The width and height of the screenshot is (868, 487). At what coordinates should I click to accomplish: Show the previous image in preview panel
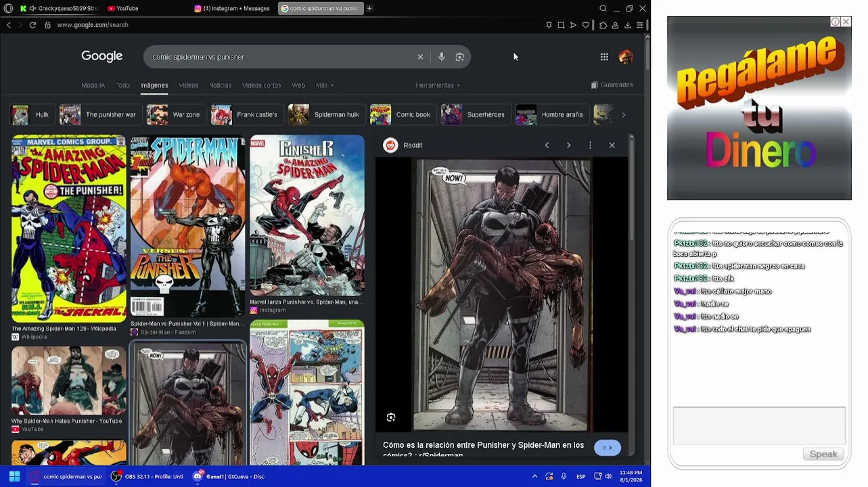tap(547, 145)
